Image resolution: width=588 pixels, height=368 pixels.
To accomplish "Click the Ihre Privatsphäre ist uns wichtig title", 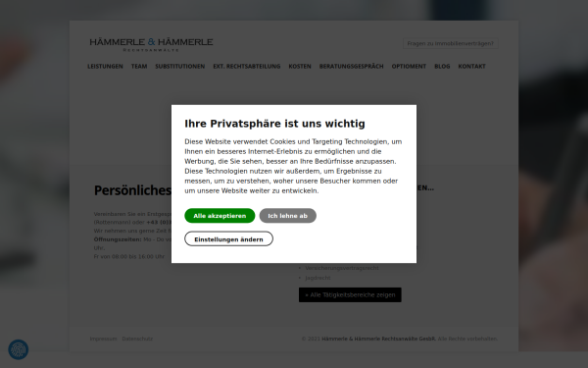I will 274,124.
